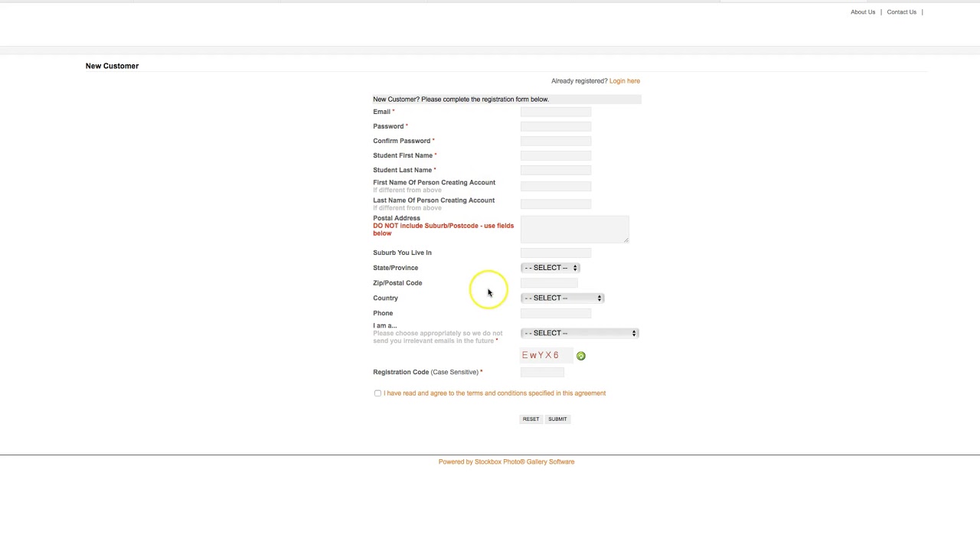Image resolution: width=980 pixels, height=551 pixels.
Task: Focus the Password input field
Action: (x=556, y=127)
